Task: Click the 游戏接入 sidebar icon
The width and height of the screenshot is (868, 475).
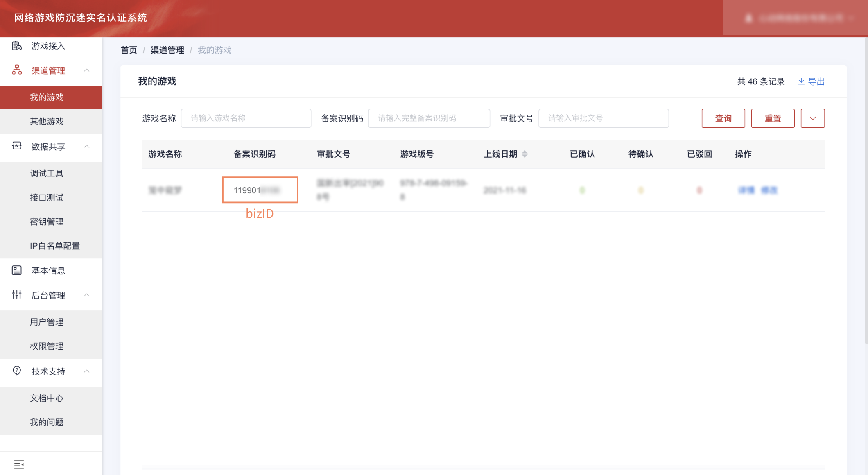Action: pyautogui.click(x=17, y=45)
